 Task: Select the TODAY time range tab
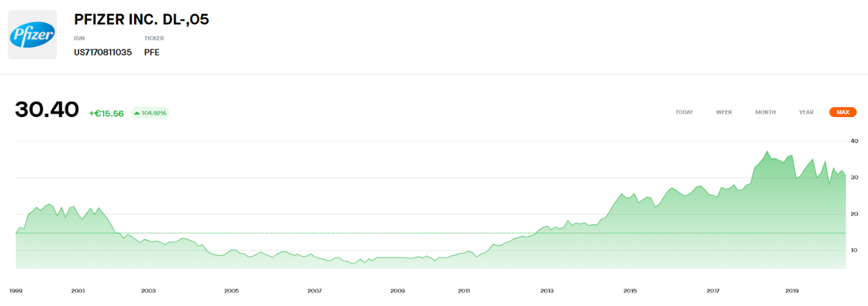click(x=684, y=112)
